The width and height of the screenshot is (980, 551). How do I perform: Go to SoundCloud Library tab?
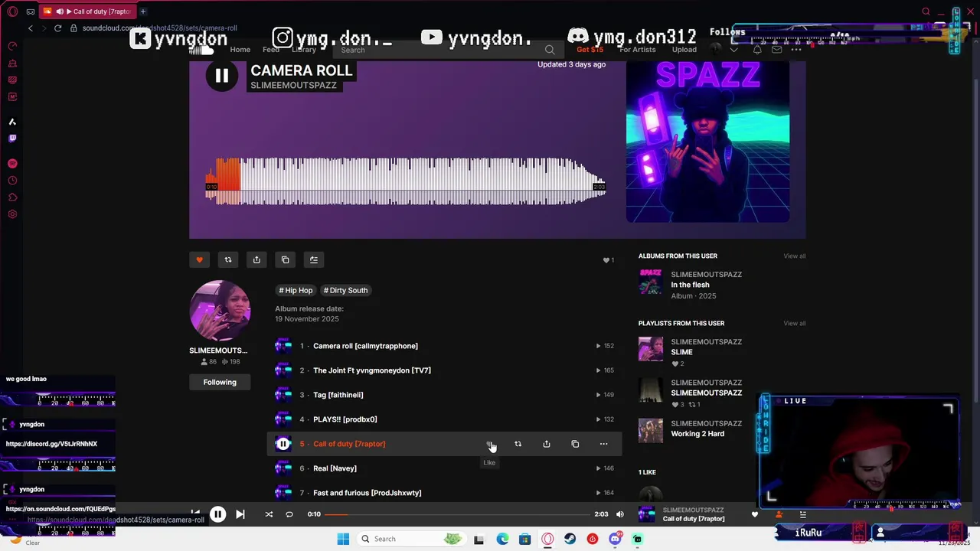(x=303, y=50)
